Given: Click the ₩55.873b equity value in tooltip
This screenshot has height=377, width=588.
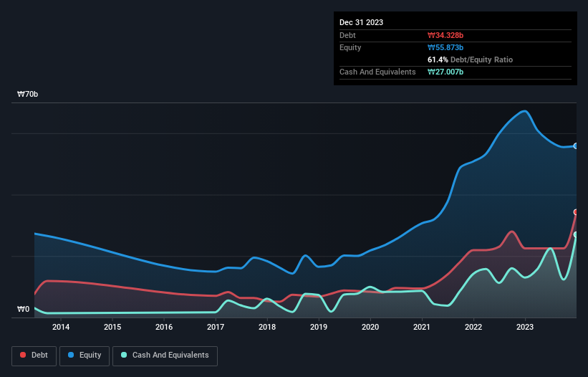Looking at the screenshot, I should tap(445, 47).
